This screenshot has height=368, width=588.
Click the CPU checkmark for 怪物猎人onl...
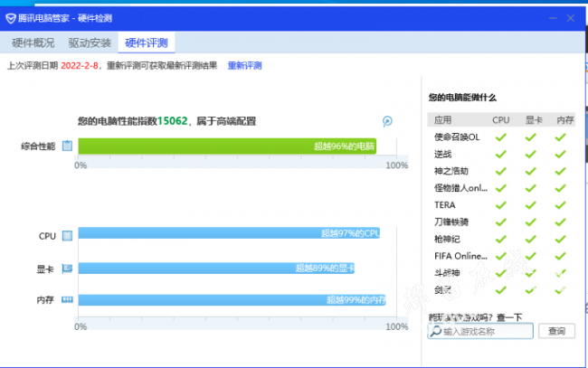(500, 188)
